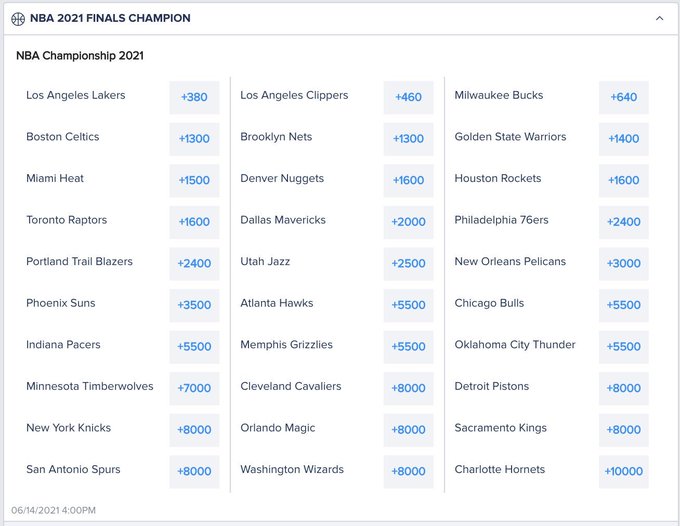
Task: Choose Denver Nuggets +1600 odds
Action: pyautogui.click(x=409, y=180)
